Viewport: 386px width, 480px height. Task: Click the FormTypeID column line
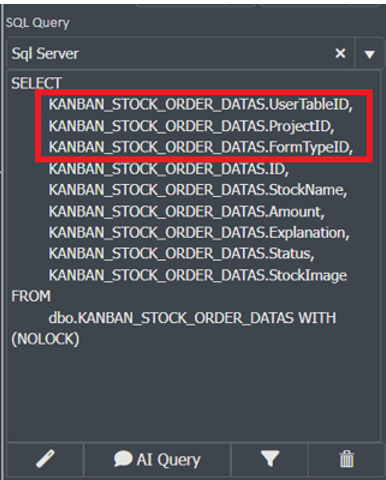pos(201,147)
